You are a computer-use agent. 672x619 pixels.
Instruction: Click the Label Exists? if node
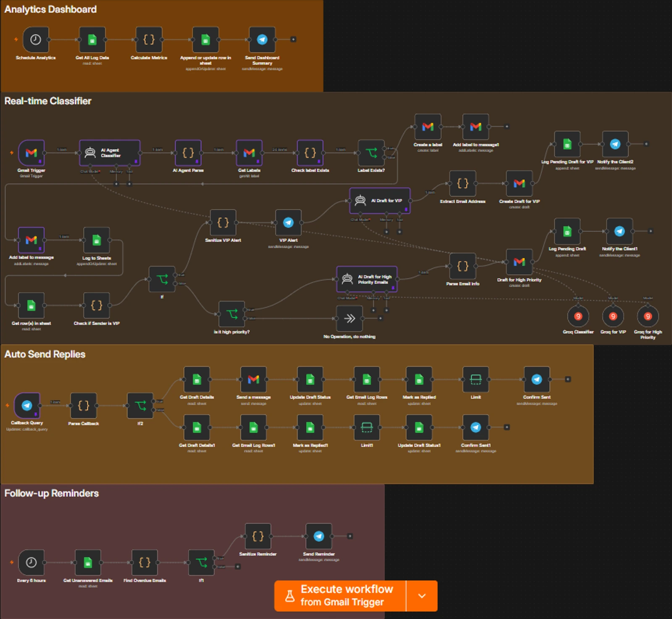coord(371,153)
